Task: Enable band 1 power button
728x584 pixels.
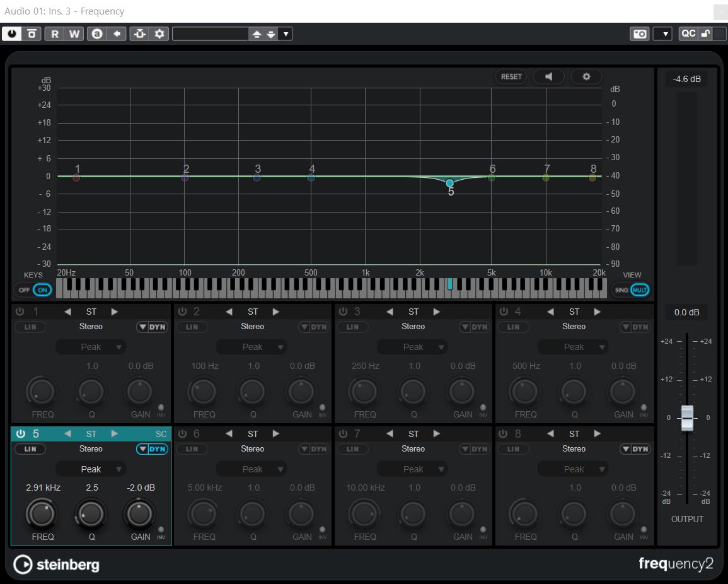Action: click(20, 312)
